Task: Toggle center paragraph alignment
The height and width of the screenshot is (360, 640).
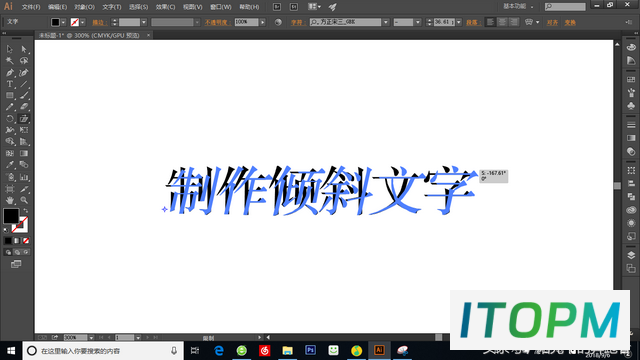Action: (502, 22)
